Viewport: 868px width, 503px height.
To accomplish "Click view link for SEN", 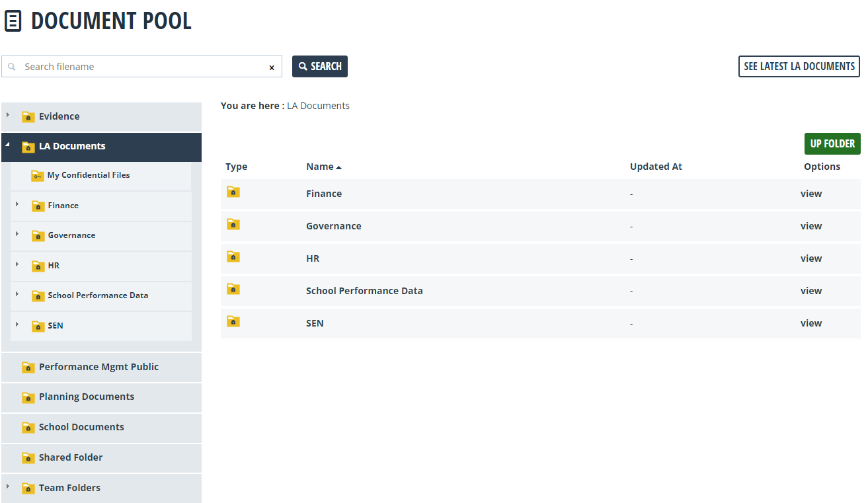I will [811, 323].
